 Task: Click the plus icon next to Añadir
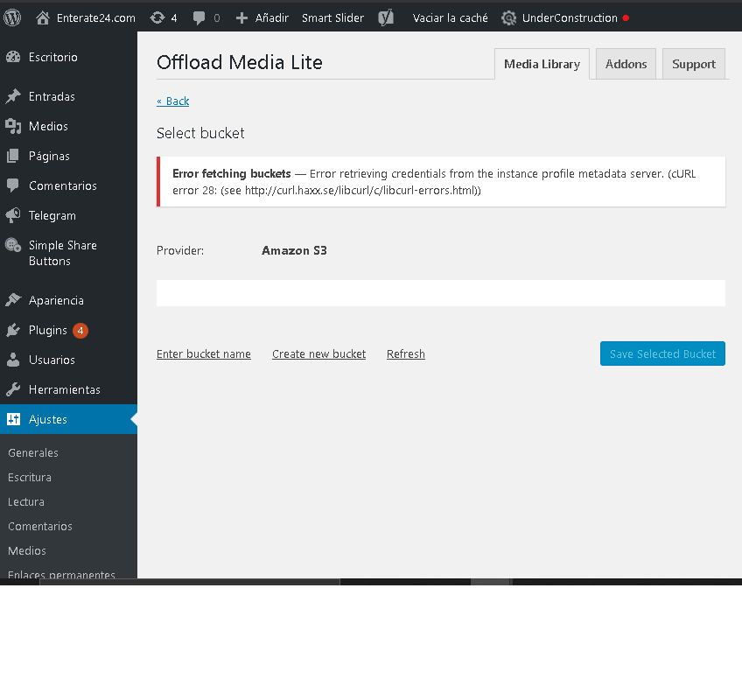(241, 18)
